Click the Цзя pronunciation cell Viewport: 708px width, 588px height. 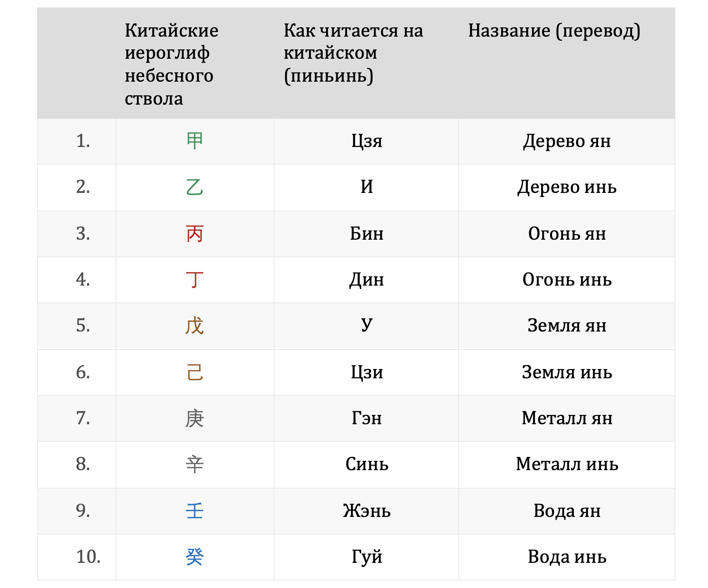(x=367, y=141)
